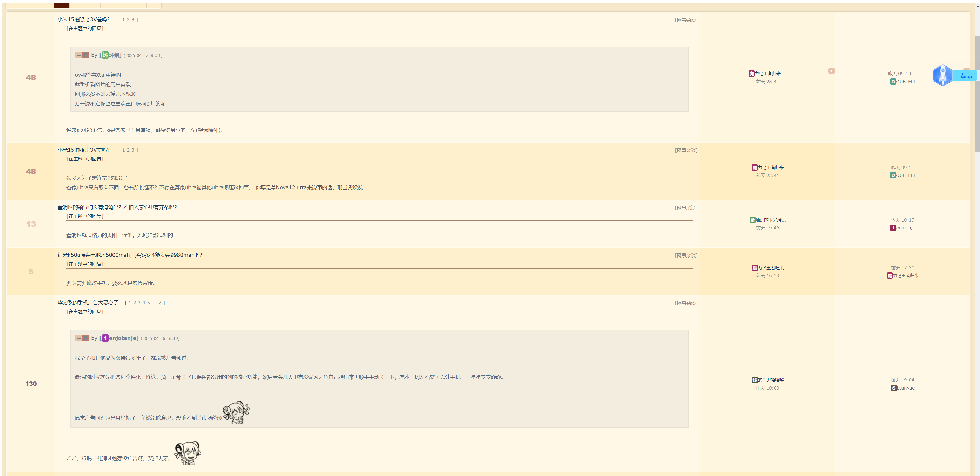This screenshot has width=980, height=476.
Task: Click the 'S' badge next to Lsanyue
Action: (x=894, y=388)
